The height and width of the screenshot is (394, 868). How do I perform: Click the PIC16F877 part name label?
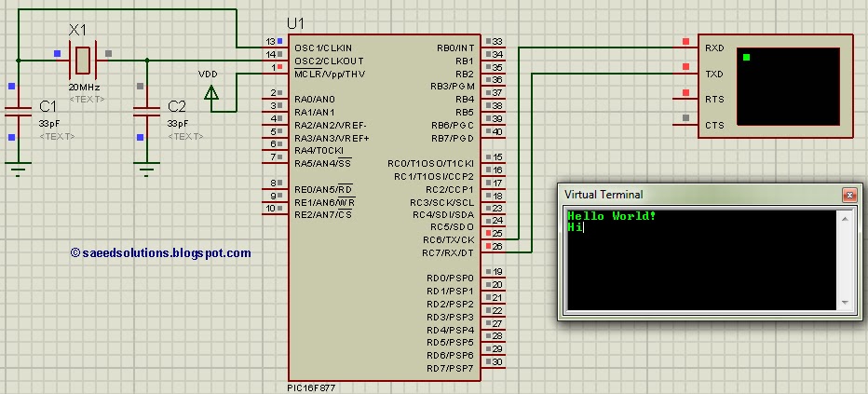(x=311, y=387)
